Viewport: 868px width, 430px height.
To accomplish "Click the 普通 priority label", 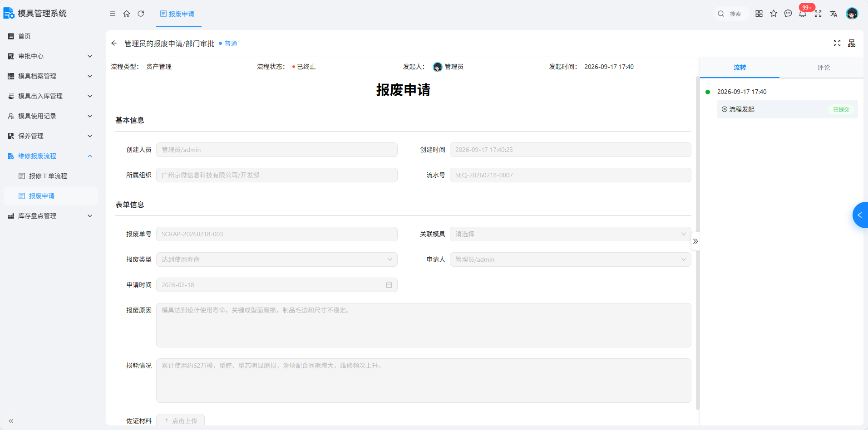I will pyautogui.click(x=231, y=44).
